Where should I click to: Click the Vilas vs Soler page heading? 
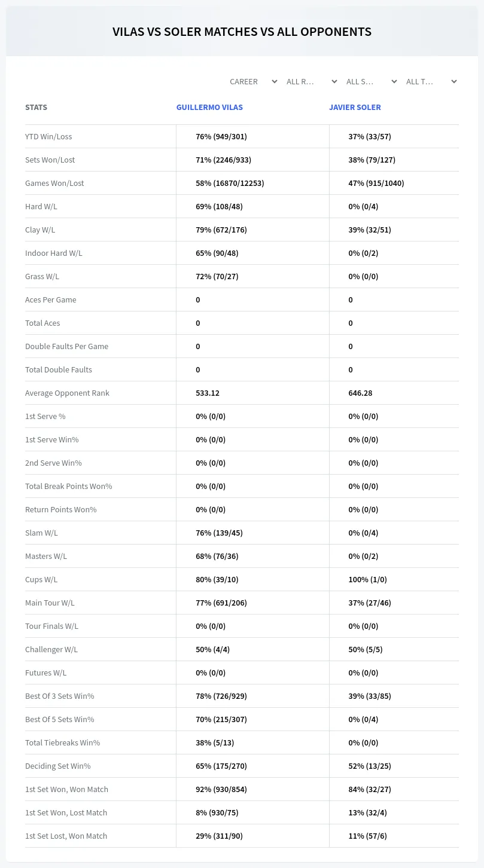242,32
